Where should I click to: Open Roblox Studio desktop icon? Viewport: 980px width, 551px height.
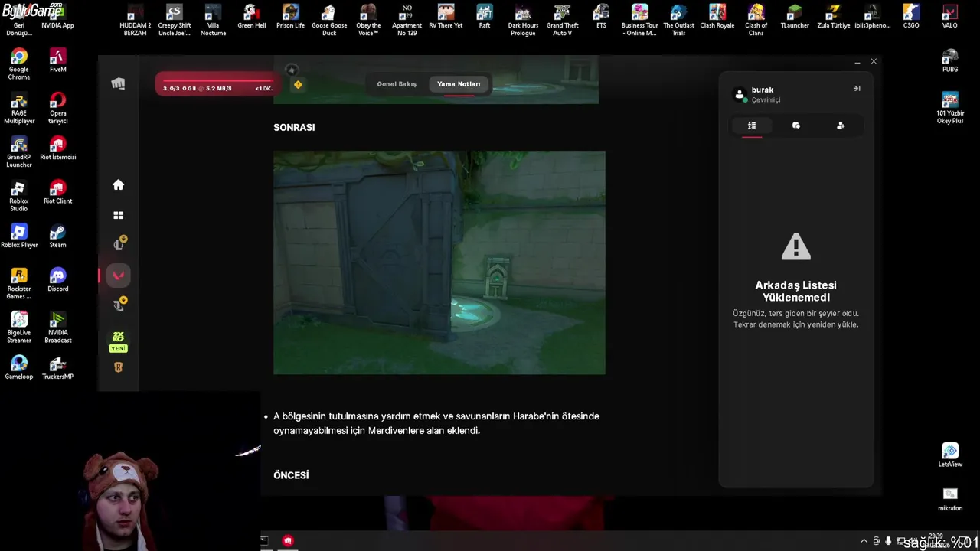click(19, 196)
